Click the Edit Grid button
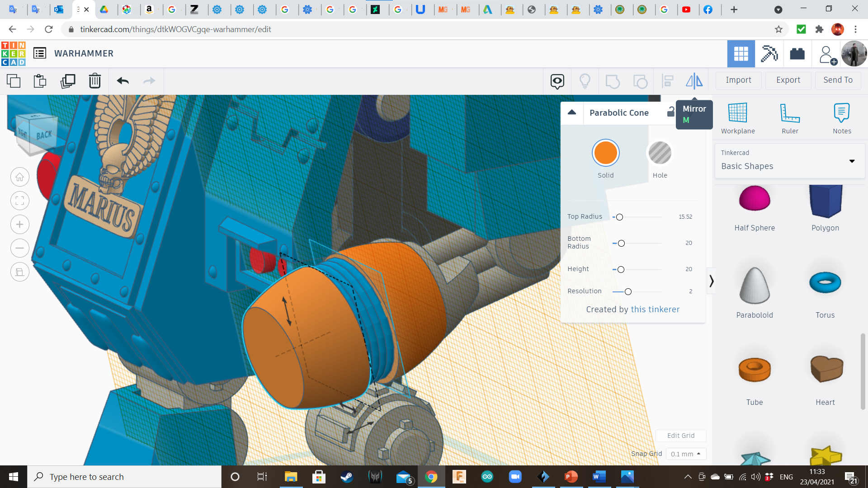Image resolution: width=868 pixels, height=488 pixels. (x=680, y=436)
